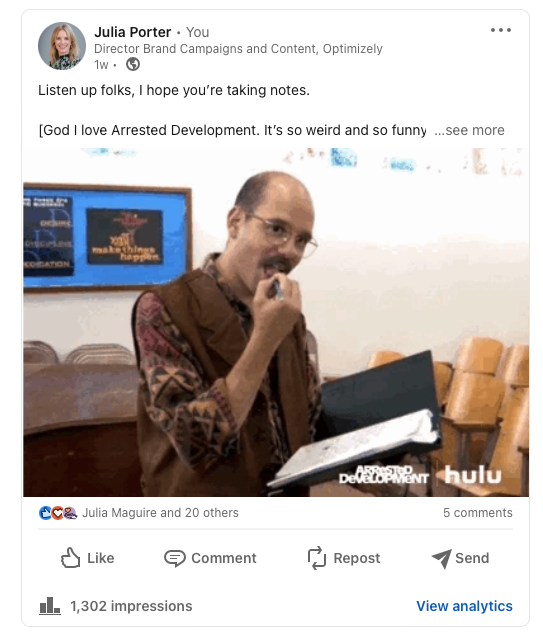543x636 pixels.
Task: Click Julia Porter's profile photo
Action: pyautogui.click(x=62, y=46)
